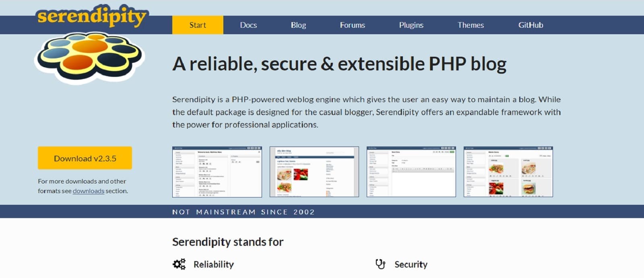Open the Blog section
Screen dimensions: 644x278
298,25
